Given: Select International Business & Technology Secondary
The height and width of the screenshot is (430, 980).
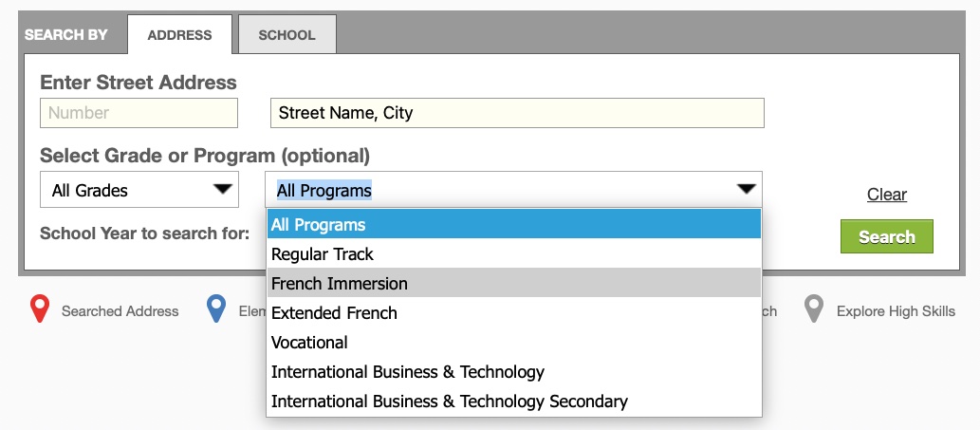Looking at the screenshot, I should point(514,401).
